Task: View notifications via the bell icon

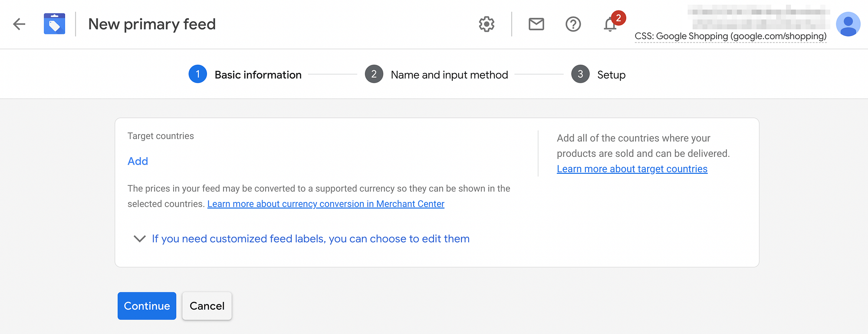Action: click(x=609, y=25)
